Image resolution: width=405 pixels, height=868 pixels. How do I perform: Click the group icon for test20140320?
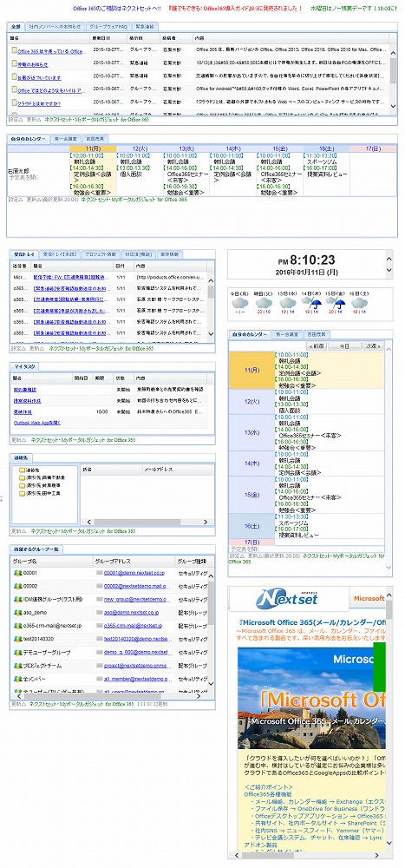(x=17, y=639)
